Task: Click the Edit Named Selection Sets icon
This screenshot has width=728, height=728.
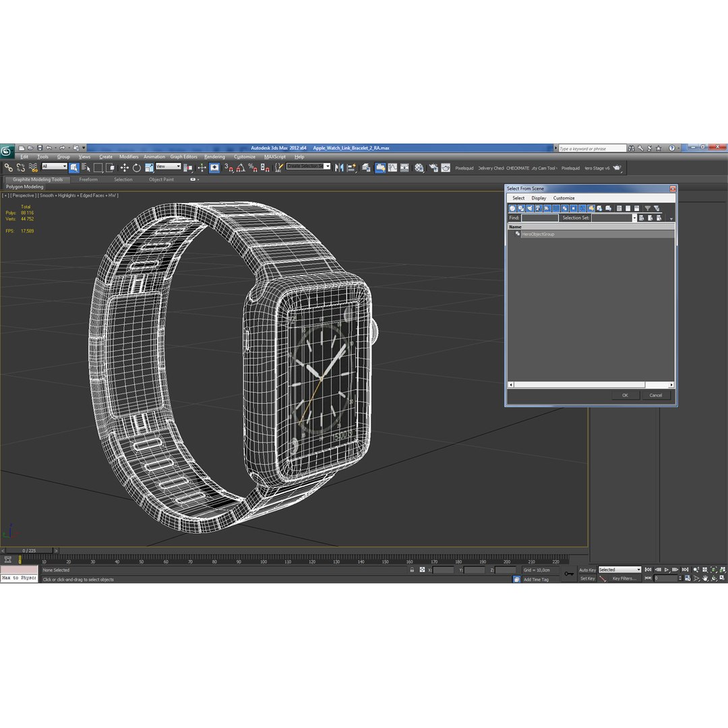Action: coord(278,168)
